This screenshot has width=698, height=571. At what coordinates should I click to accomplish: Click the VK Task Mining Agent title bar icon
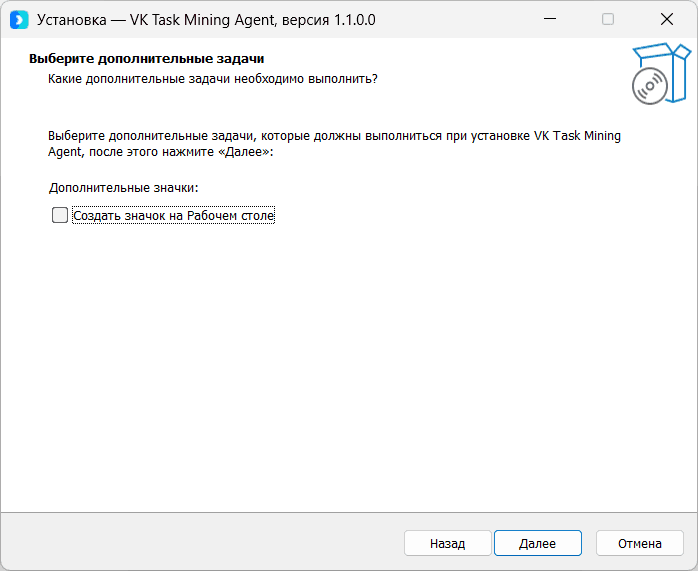point(19,20)
